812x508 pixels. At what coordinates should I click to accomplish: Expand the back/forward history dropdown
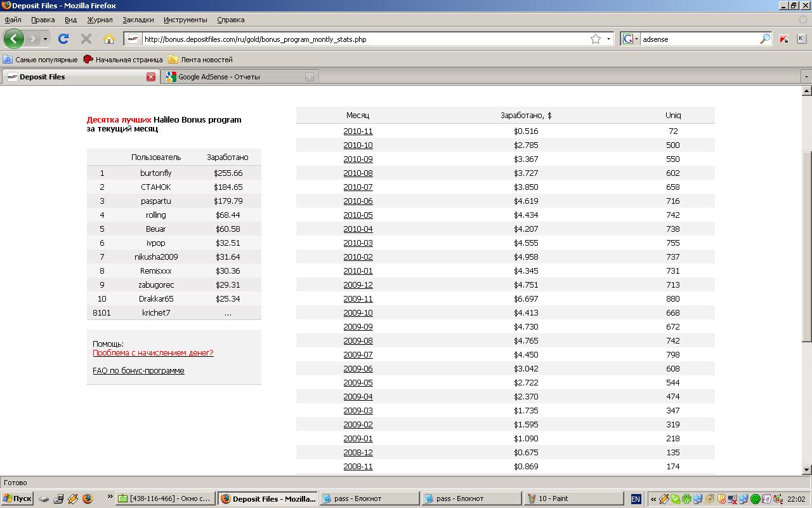pos(45,39)
